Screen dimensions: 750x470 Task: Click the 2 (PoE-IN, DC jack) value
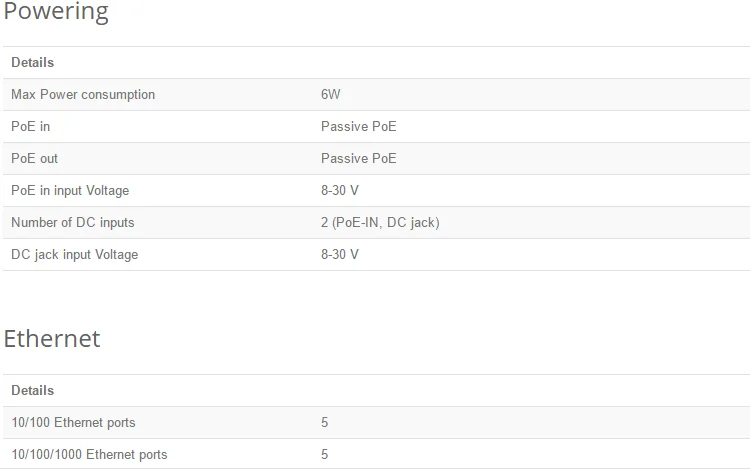click(380, 223)
